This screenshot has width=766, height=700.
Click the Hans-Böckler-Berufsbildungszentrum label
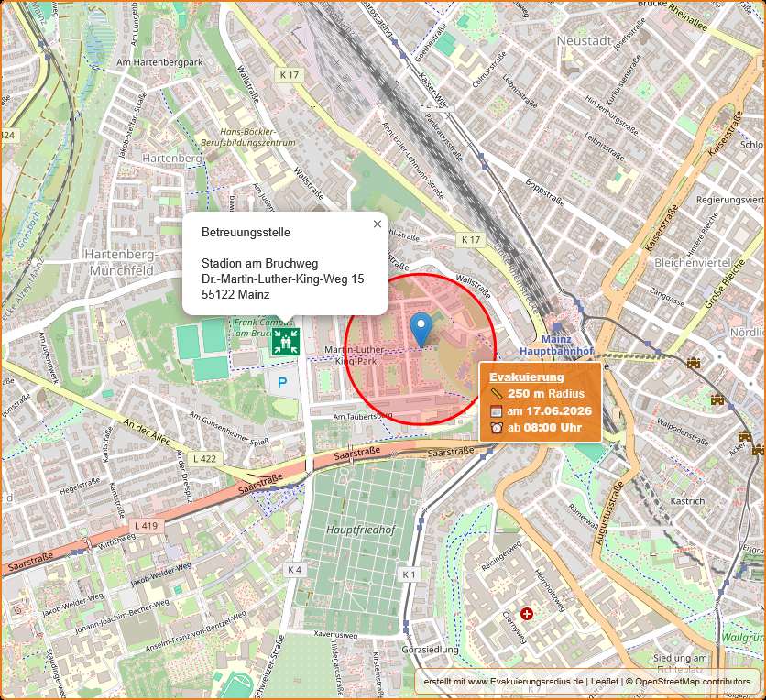click(x=248, y=137)
